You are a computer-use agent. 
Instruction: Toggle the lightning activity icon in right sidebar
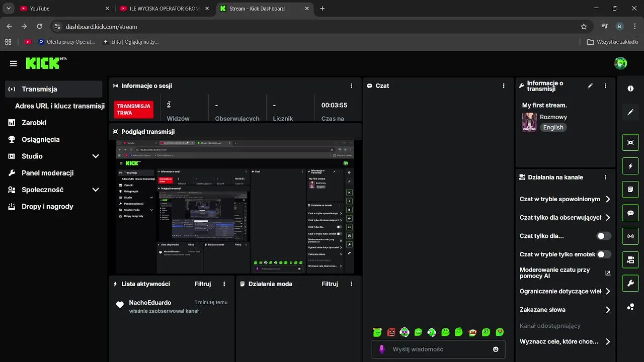tap(630, 166)
